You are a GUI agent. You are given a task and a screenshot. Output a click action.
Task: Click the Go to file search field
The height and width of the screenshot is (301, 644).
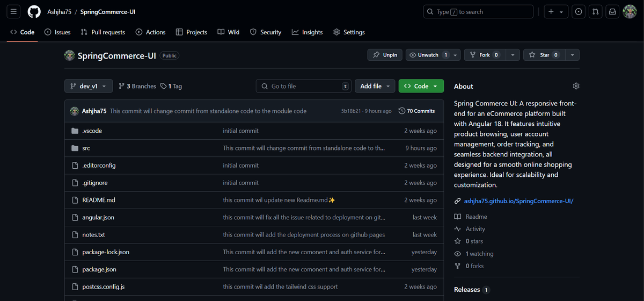click(x=304, y=86)
